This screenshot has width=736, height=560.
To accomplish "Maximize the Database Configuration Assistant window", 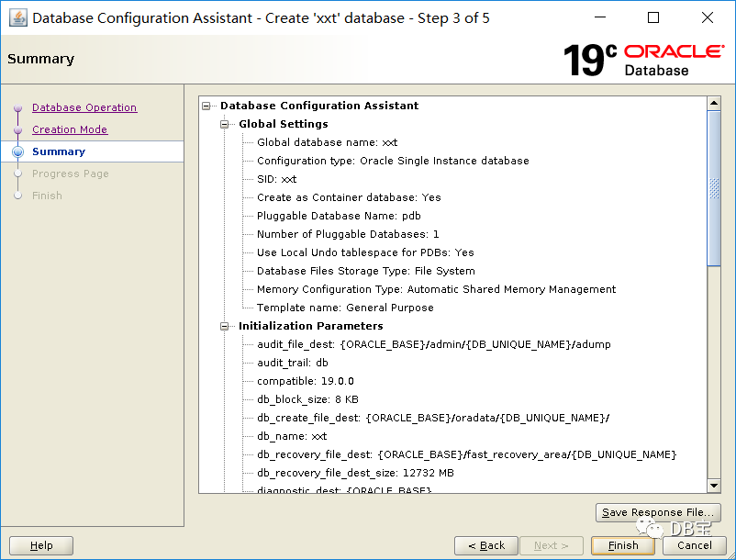I will (x=653, y=17).
